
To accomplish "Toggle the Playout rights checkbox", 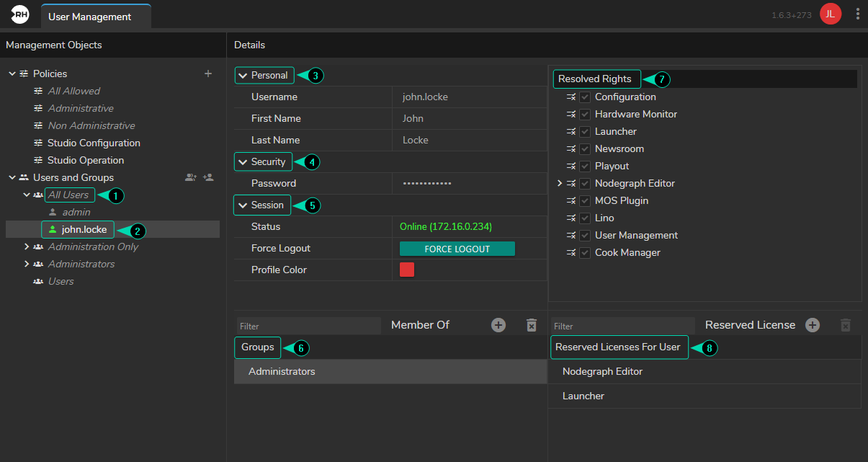I will [x=585, y=166].
